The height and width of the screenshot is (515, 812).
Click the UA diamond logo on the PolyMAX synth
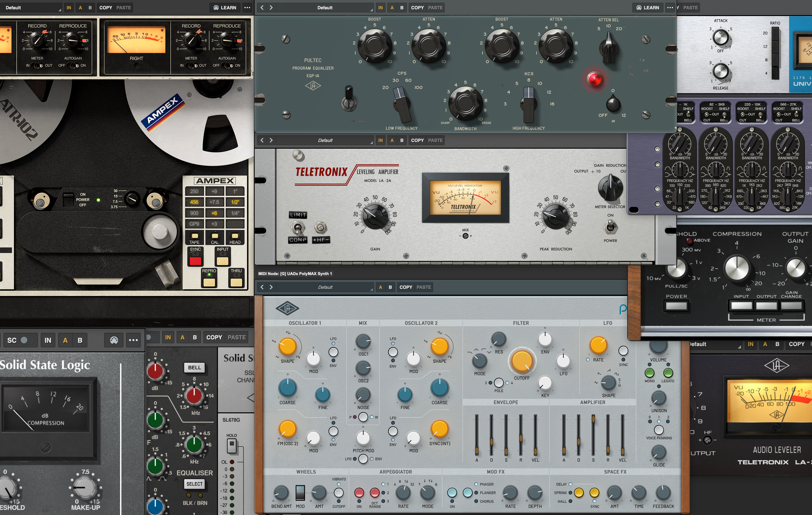coord(287,308)
